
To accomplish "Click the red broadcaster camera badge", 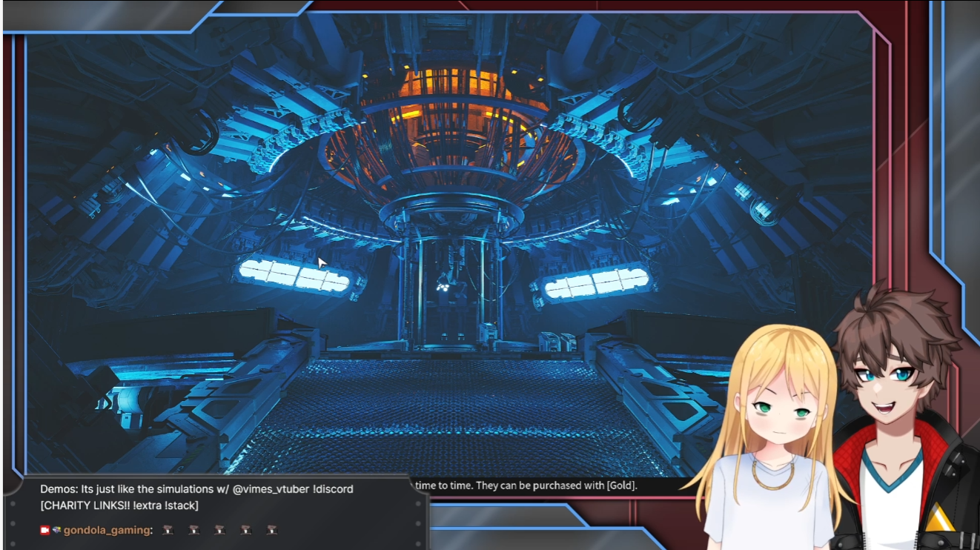I will click(44, 530).
